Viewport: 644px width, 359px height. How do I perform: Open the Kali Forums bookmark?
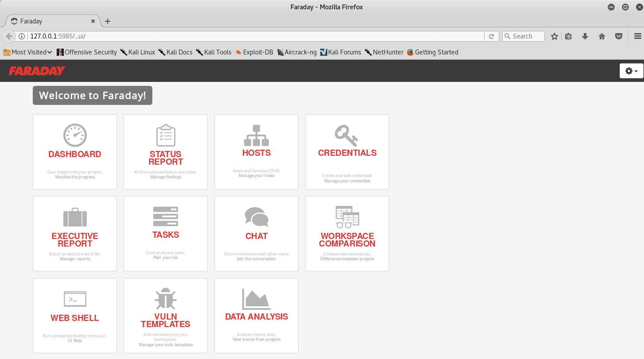[x=341, y=52]
